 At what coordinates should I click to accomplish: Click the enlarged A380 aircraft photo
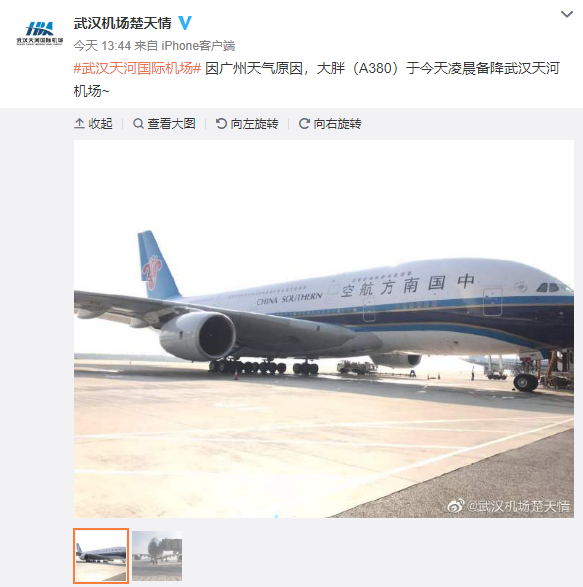(x=324, y=329)
